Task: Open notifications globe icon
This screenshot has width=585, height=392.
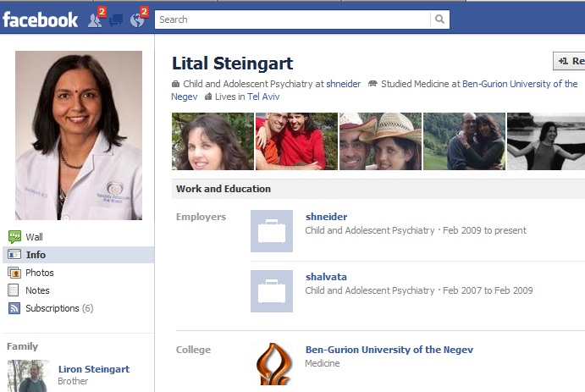Action: coord(137,20)
